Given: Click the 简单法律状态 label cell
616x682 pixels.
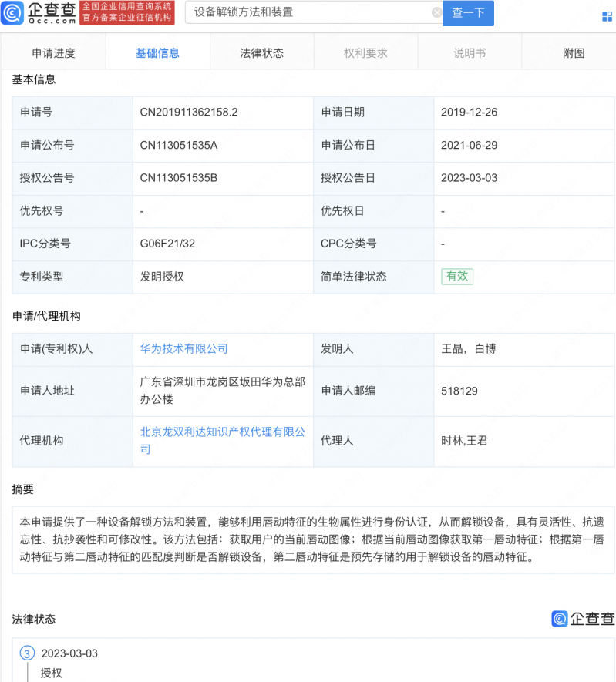Looking at the screenshot, I should point(374,277).
